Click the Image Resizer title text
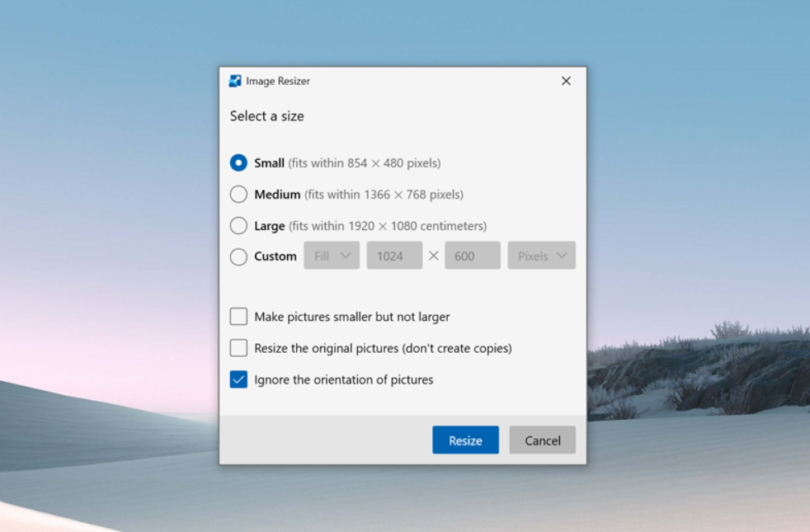 tap(278, 81)
